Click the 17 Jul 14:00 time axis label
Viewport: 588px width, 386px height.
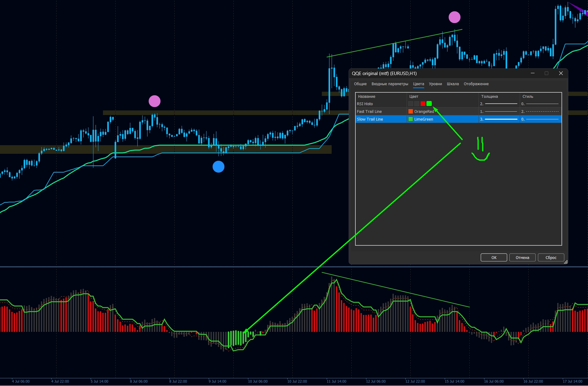[x=573, y=381]
